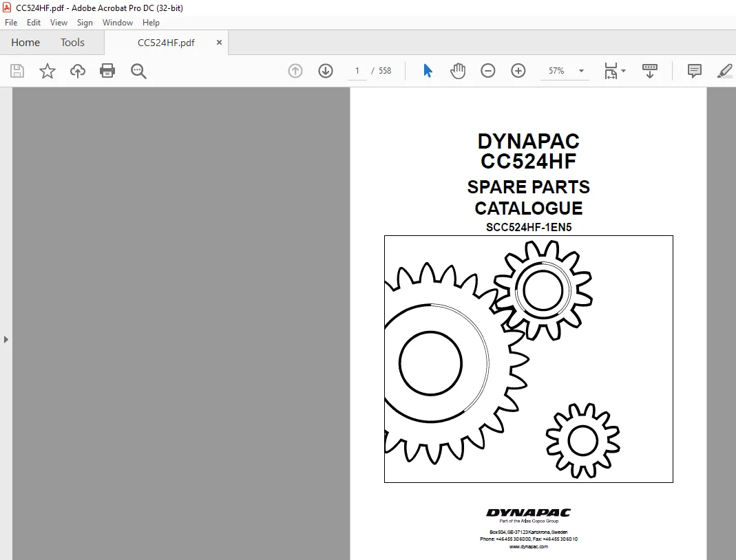Click the www.dynapac.com text
The image size is (736, 560).
(x=529, y=546)
